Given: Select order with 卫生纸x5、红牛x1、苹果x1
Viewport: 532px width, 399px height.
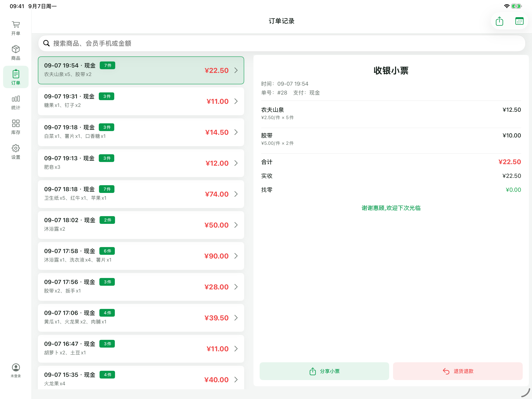Looking at the screenshot, I should (141, 194).
